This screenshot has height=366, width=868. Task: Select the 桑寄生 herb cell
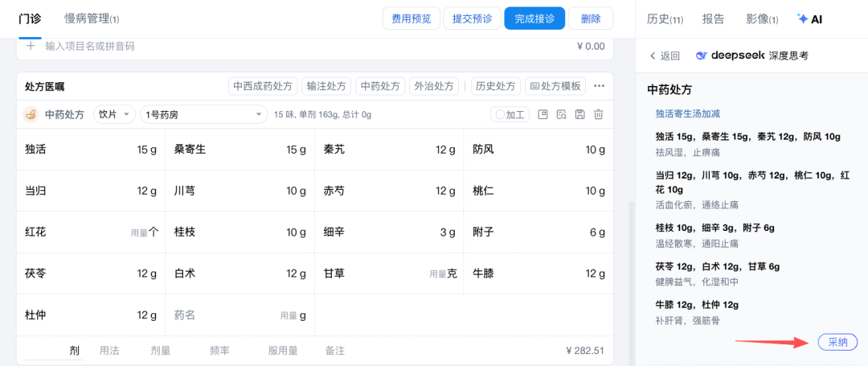pos(240,150)
